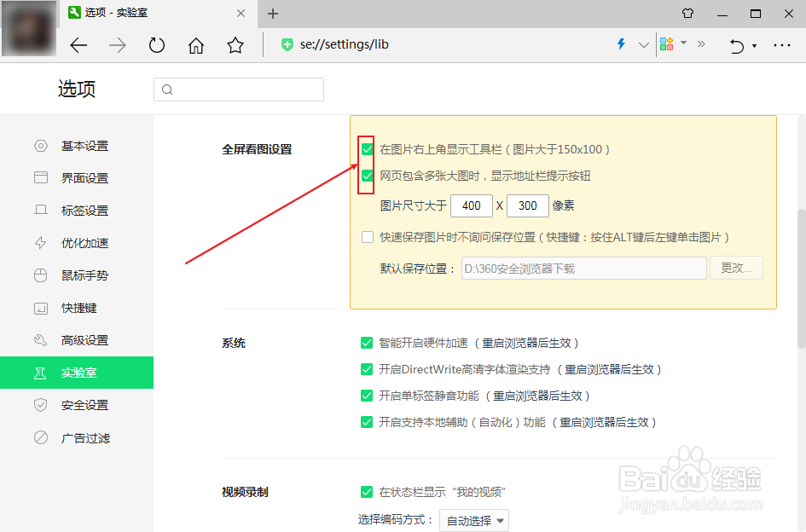Click the vertical page scrollbar

tap(802, 279)
